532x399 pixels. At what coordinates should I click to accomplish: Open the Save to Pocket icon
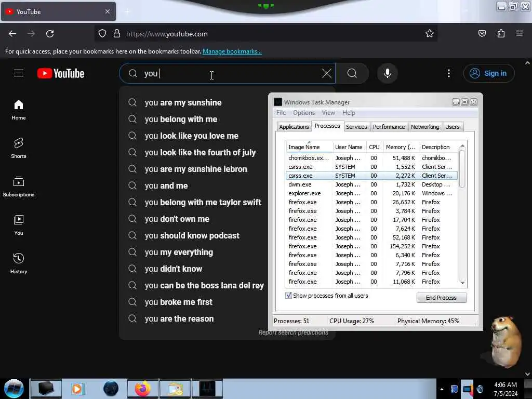click(482, 34)
